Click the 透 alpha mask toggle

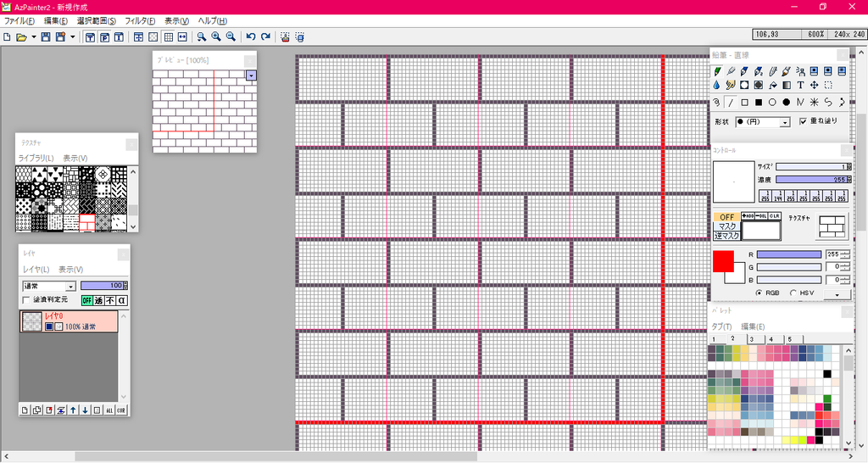98,300
